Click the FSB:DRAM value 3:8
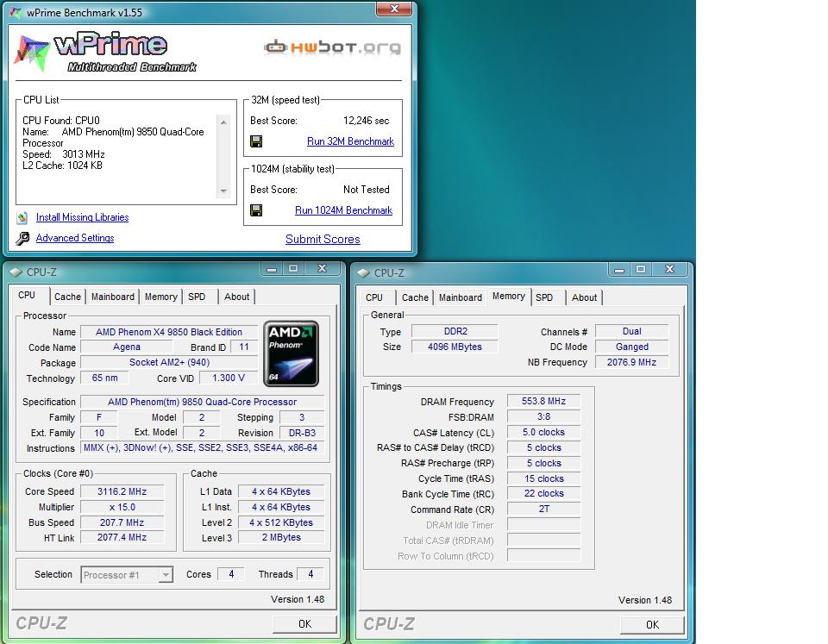The width and height of the screenshot is (828, 644). pos(544,416)
